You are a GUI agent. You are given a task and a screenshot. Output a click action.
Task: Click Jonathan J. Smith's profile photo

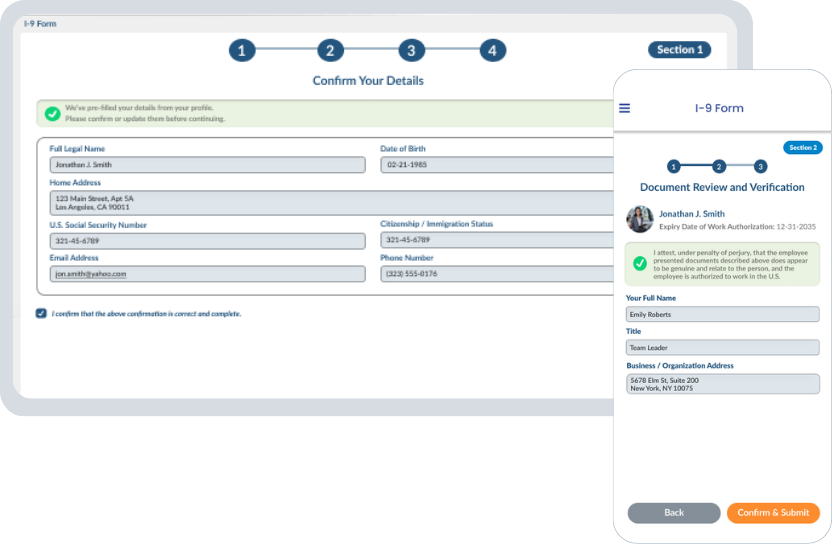[x=640, y=219]
